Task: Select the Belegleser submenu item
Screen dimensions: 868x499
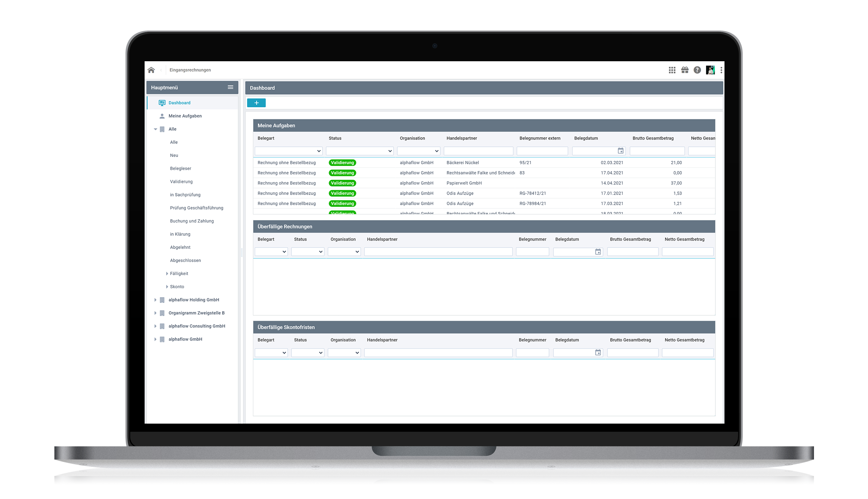Action: click(x=180, y=169)
